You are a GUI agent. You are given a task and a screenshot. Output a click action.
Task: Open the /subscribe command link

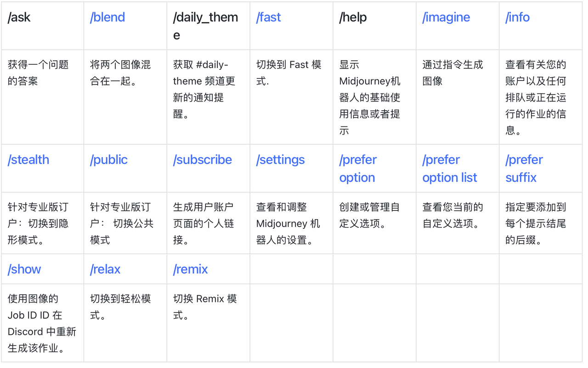pos(203,160)
